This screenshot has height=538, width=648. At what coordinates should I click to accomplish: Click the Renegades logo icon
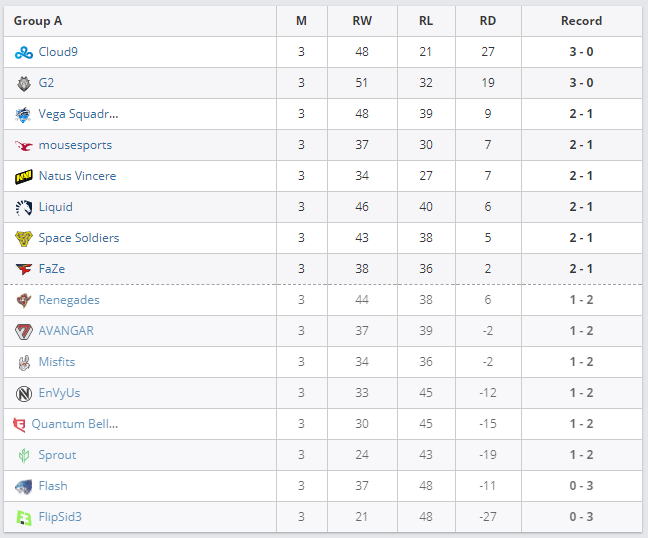pos(24,300)
